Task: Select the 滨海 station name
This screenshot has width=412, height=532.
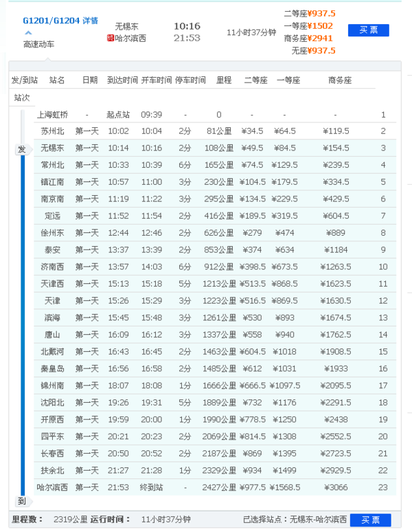Action: [x=52, y=318]
